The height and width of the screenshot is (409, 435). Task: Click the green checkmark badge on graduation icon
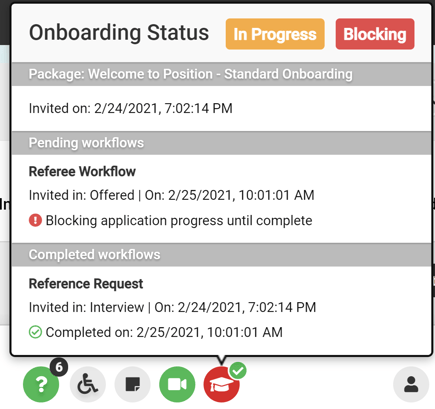point(238,370)
